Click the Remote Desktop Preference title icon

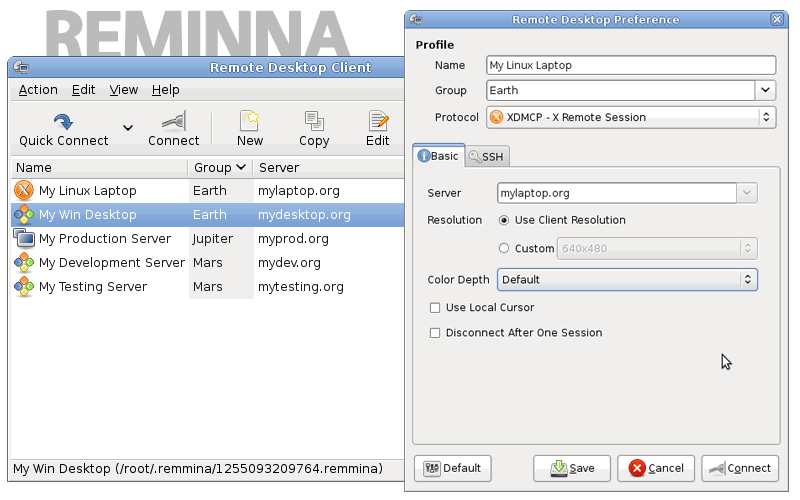(416, 19)
